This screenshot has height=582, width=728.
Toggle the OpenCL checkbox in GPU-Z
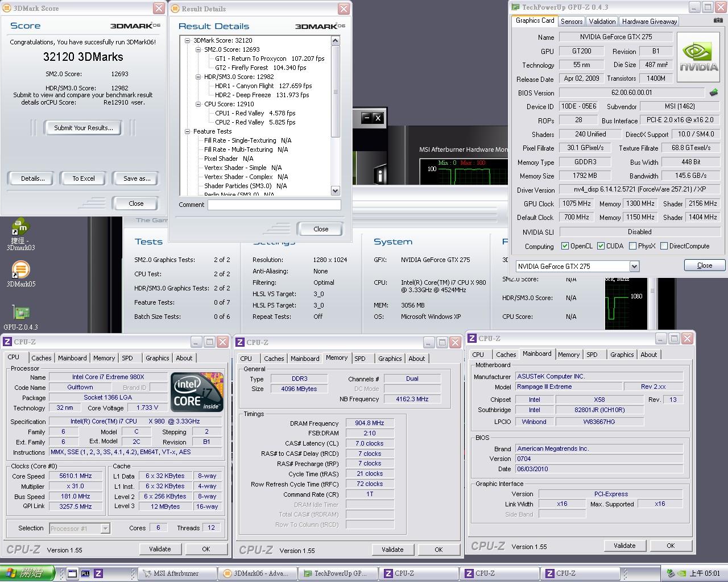coord(565,246)
